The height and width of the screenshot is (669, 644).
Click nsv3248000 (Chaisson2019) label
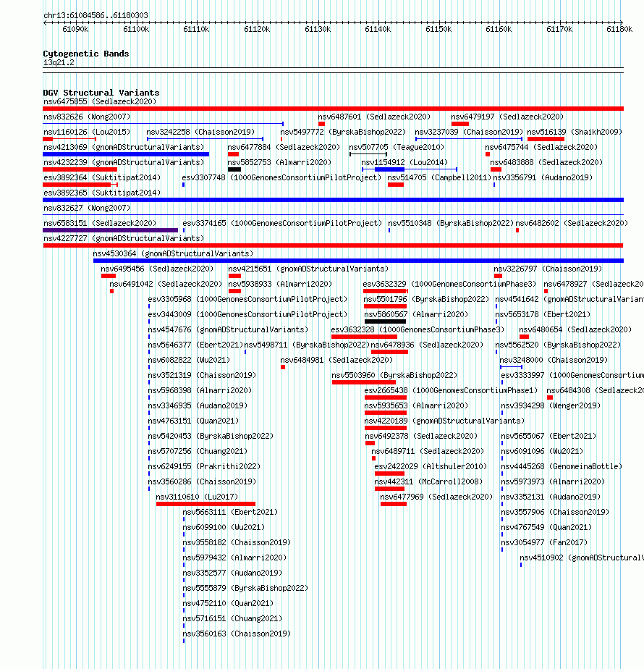pos(554,361)
